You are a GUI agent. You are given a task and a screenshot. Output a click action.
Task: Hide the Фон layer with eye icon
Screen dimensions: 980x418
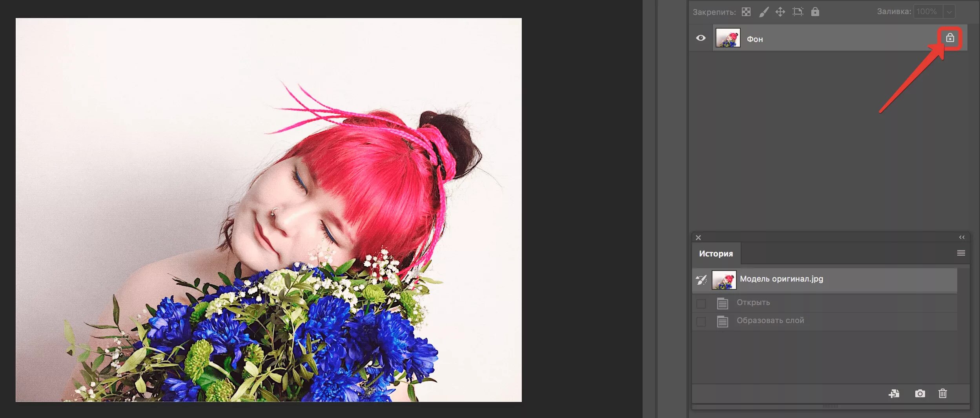click(x=701, y=38)
